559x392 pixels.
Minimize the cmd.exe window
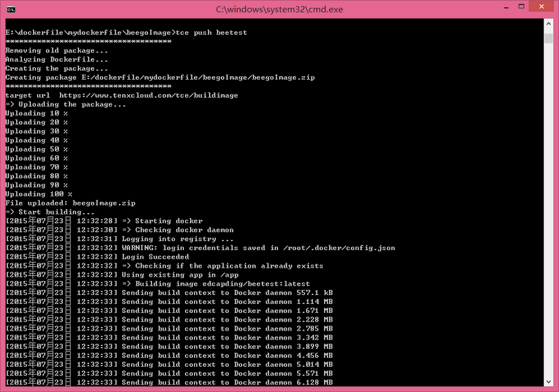[506, 7]
